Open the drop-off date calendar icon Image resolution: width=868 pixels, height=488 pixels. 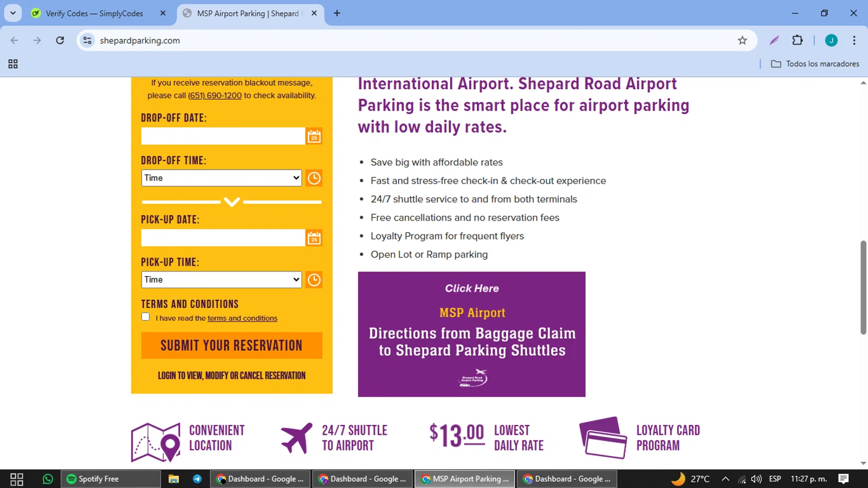pyautogui.click(x=314, y=136)
